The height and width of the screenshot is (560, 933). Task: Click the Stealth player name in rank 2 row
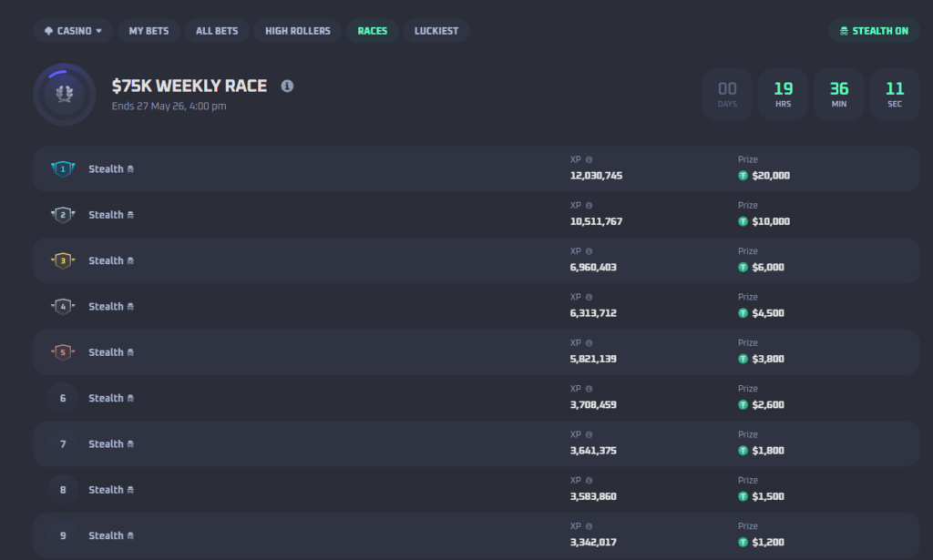coord(106,215)
